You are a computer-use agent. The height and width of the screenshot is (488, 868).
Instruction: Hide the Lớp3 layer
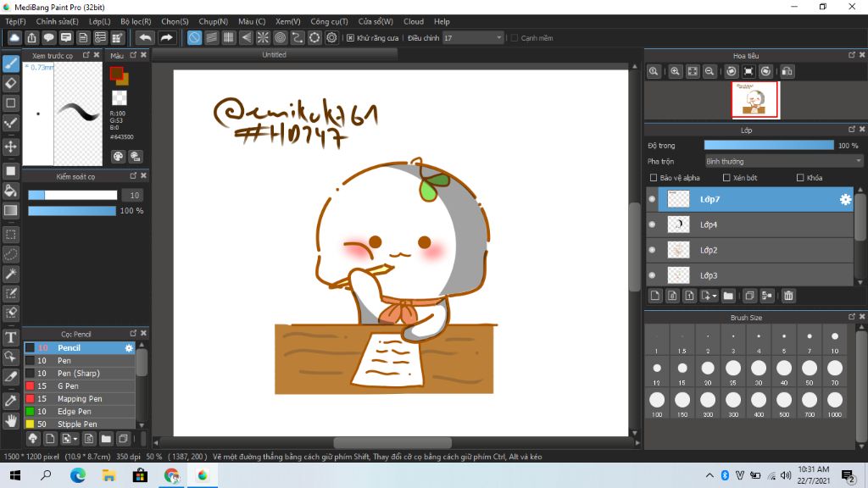(652, 275)
